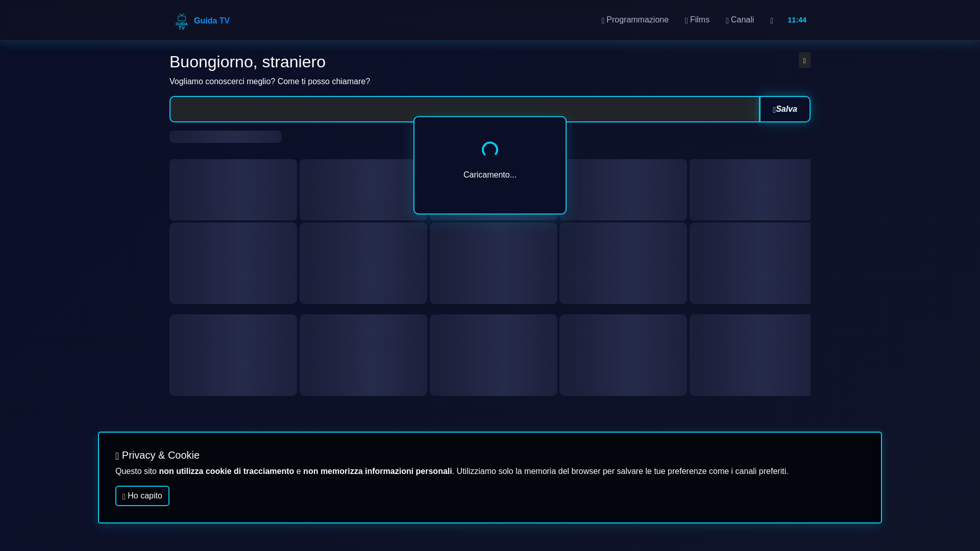The width and height of the screenshot is (980, 551).
Task: Click the small square button beside greeting
Action: coord(804,60)
